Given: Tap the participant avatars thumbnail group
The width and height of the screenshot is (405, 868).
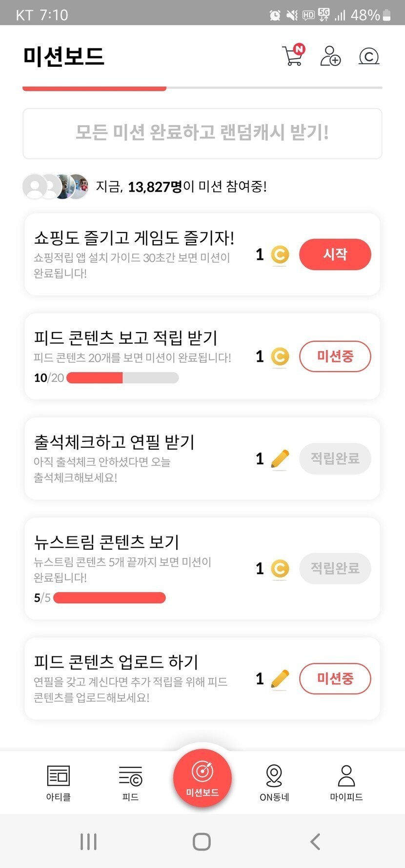Looking at the screenshot, I should click(56, 186).
